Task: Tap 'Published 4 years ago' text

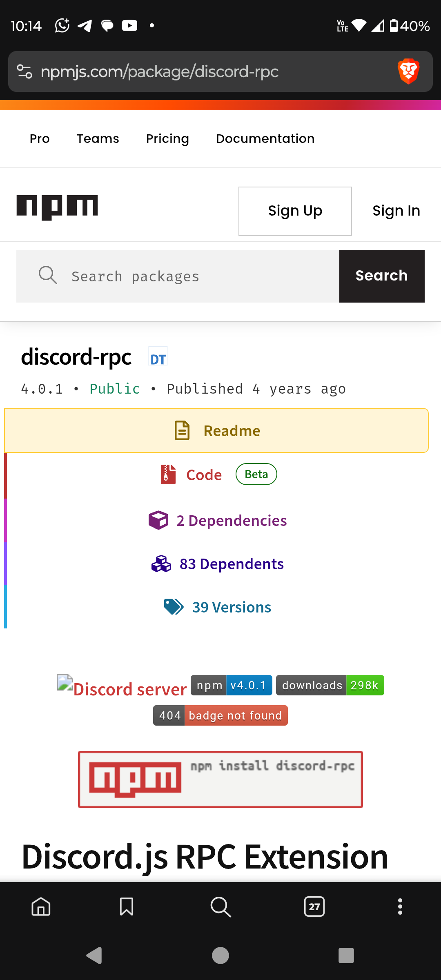Action: click(256, 389)
